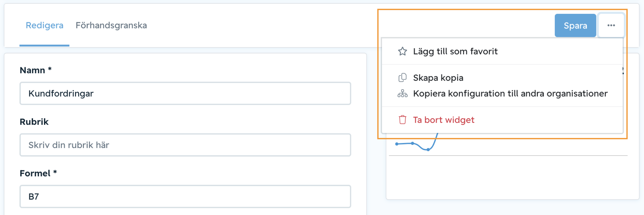The width and height of the screenshot is (644, 215).
Task: Open the three-dots more options menu
Action: click(x=611, y=25)
